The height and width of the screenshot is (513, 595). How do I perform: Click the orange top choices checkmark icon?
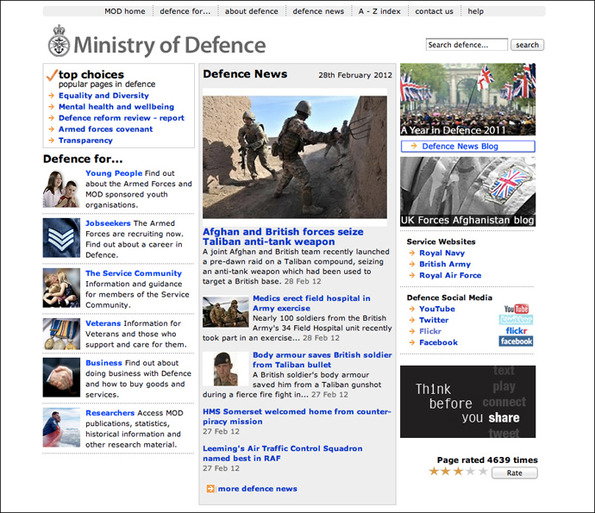tap(52, 75)
